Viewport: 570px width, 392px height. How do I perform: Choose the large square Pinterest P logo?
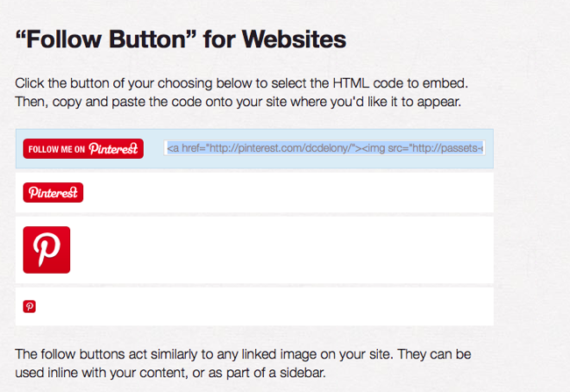[46, 250]
